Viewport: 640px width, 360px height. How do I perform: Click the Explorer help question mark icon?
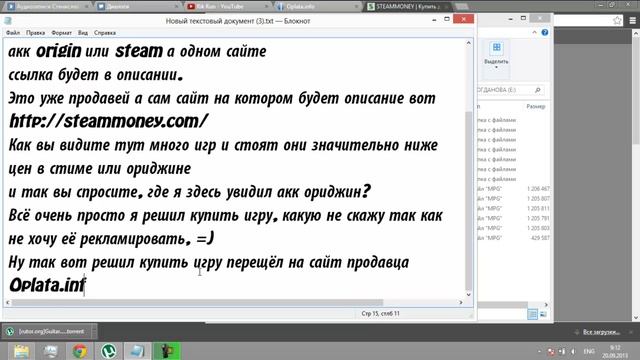point(545,33)
